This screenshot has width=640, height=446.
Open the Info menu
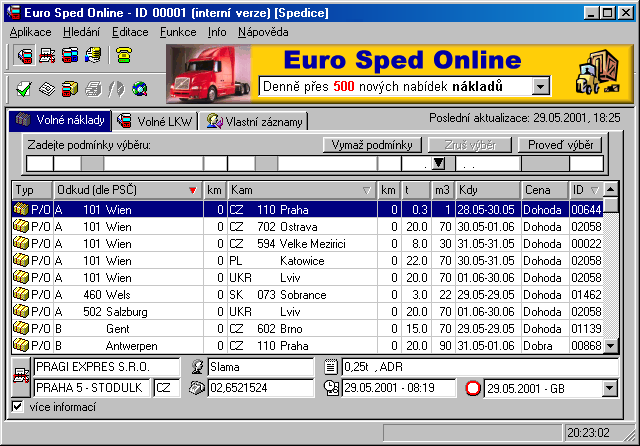(x=217, y=32)
